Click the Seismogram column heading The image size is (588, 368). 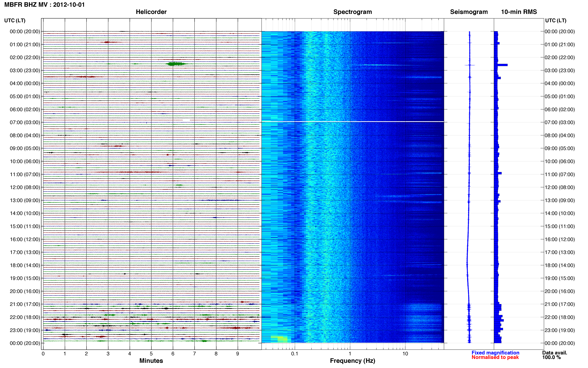pyautogui.click(x=469, y=12)
